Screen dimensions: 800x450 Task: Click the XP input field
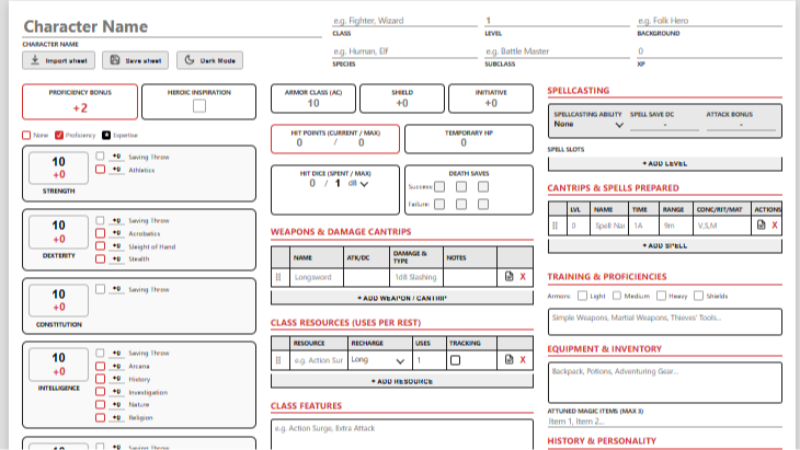tap(709, 52)
